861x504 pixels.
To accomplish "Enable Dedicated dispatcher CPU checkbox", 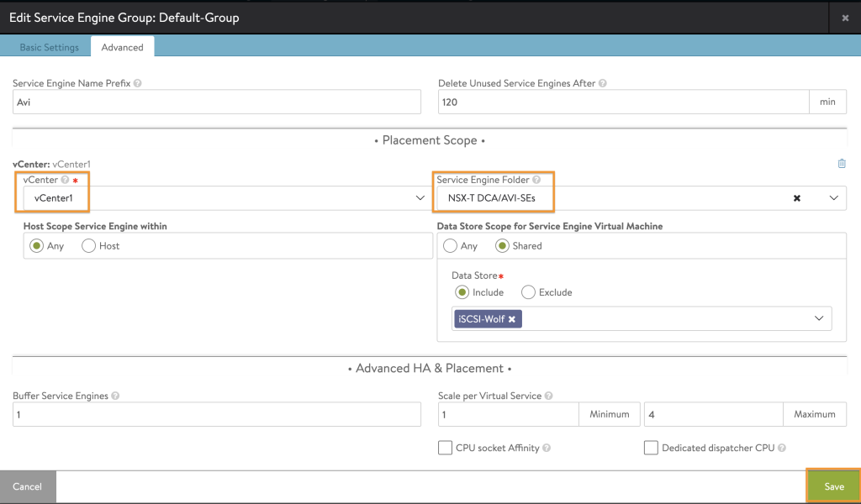I will tap(651, 448).
